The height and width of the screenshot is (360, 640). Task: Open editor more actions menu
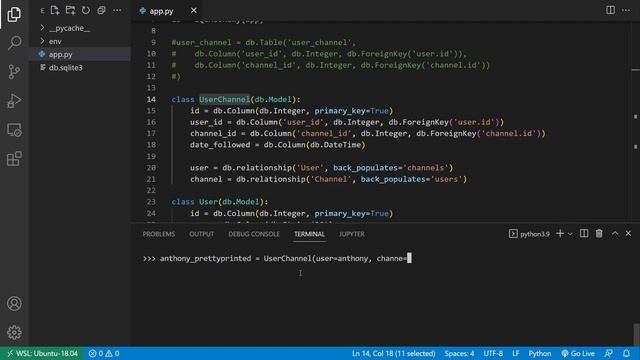pos(626,10)
